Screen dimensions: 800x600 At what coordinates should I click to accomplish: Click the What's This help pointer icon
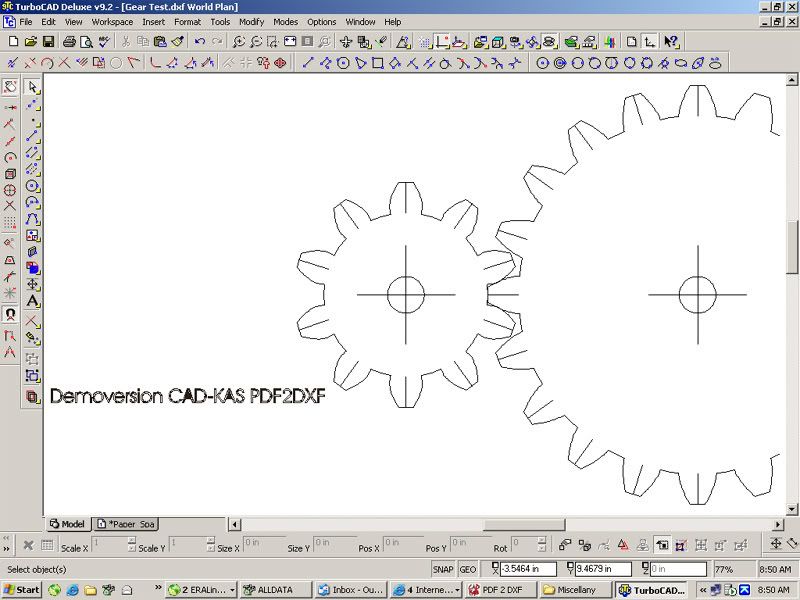[671, 42]
